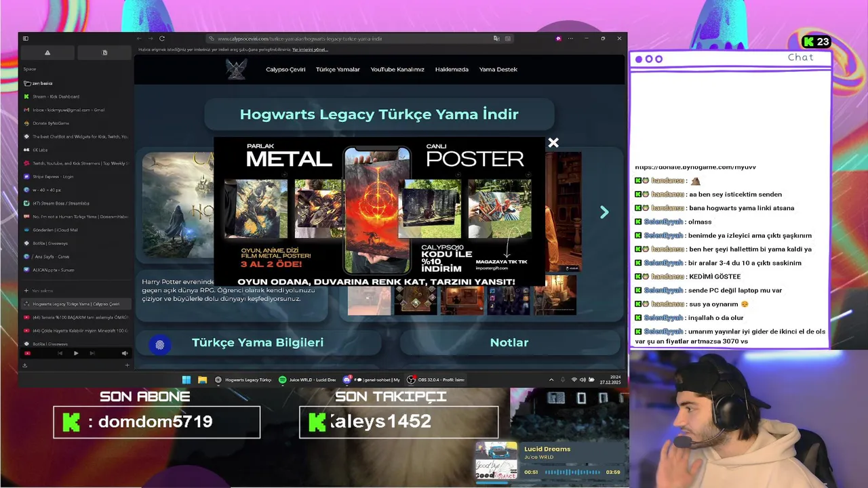Close the metal poster advertisement popup
The height and width of the screenshot is (488, 868).
point(553,142)
